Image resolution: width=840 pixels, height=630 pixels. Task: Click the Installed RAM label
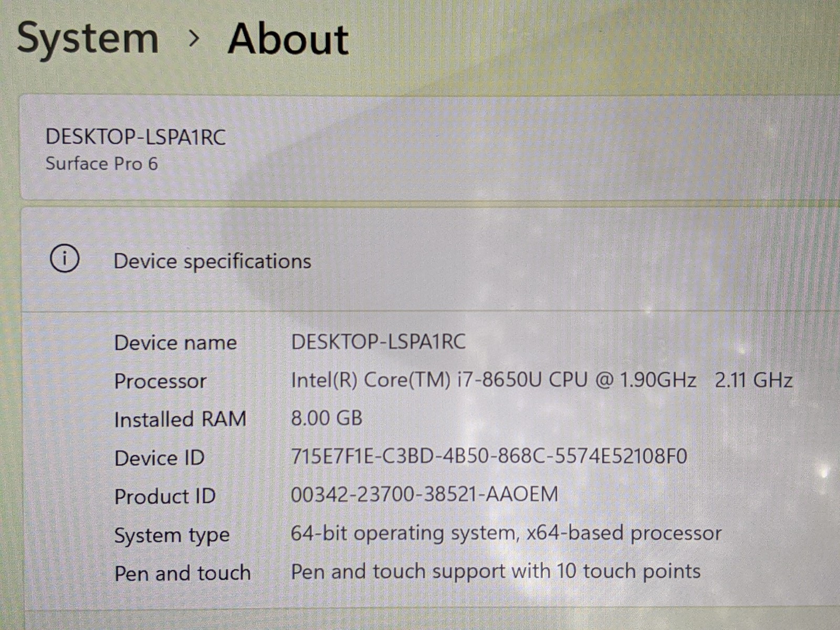[x=180, y=419]
